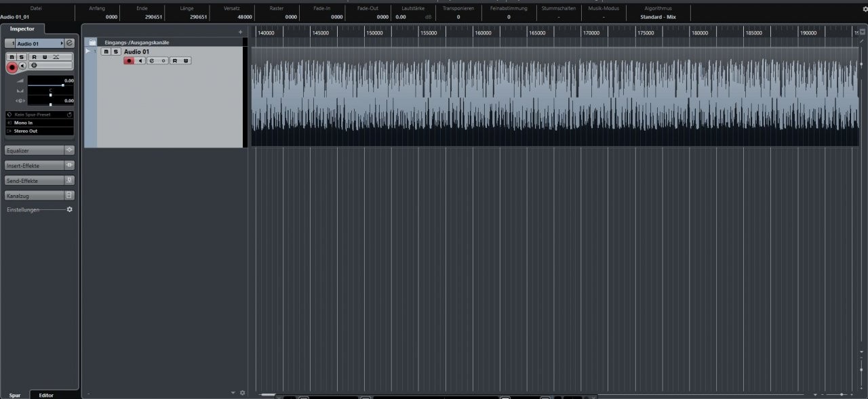868x399 pixels.
Task: Click the Datei value Audio 01_01
Action: pyautogui.click(x=15, y=17)
